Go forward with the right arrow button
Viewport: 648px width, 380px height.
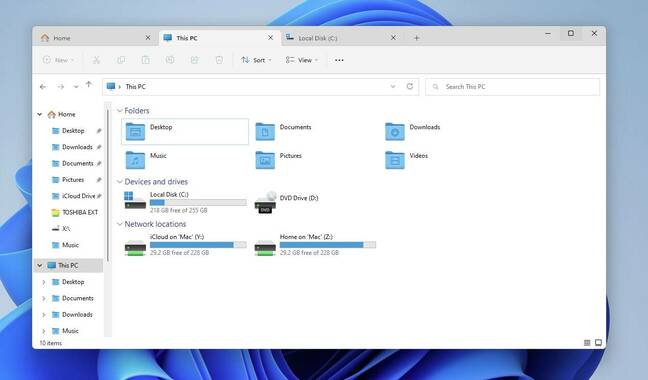[60, 87]
